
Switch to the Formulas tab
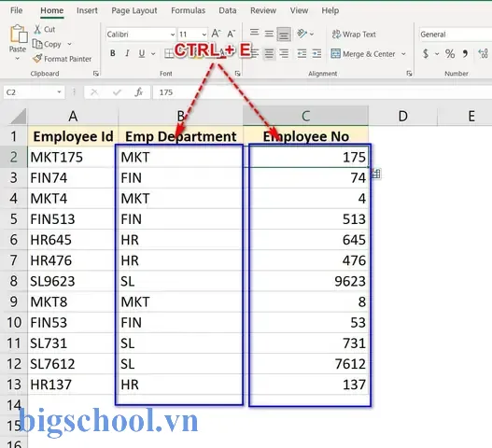point(188,10)
